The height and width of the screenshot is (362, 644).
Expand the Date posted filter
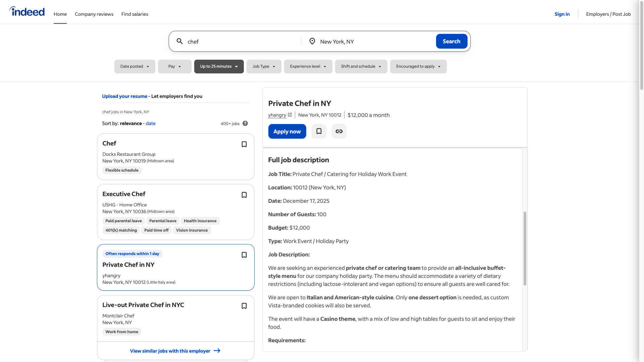135,66
